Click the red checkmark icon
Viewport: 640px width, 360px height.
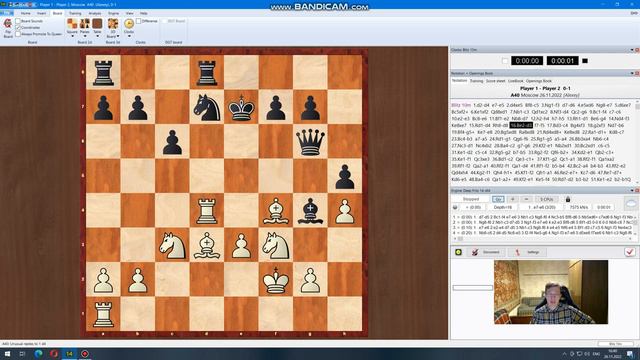(629, 252)
